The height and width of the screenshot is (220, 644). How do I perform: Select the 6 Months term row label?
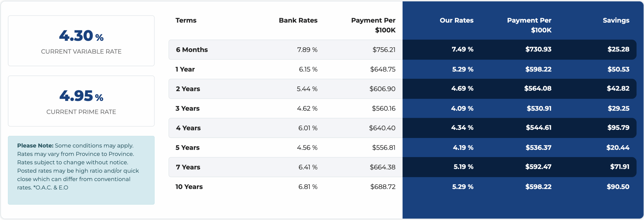[192, 50]
